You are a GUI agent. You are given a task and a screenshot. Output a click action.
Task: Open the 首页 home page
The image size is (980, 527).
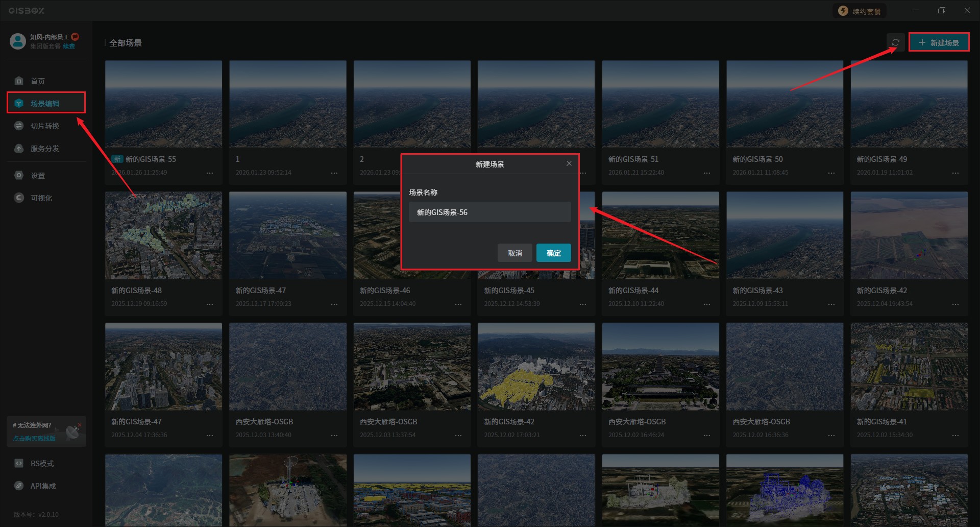tap(37, 81)
